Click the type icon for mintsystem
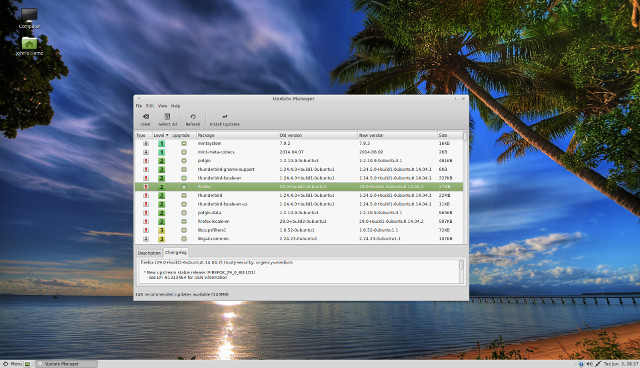 click(146, 144)
